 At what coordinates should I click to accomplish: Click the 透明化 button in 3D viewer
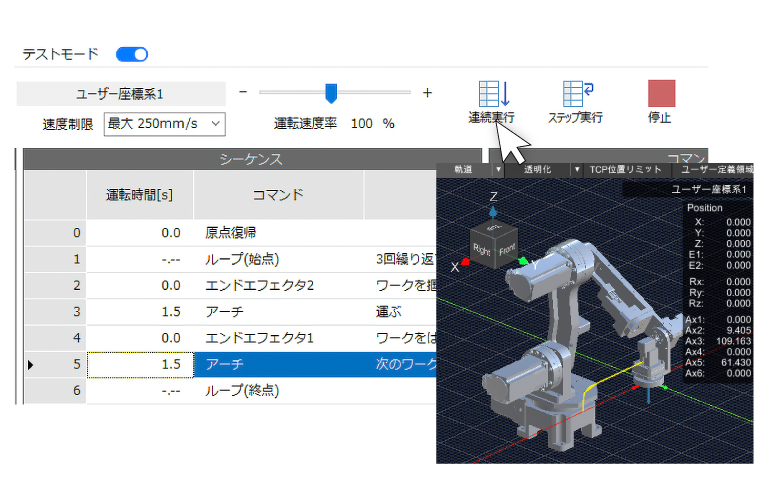pos(537,169)
